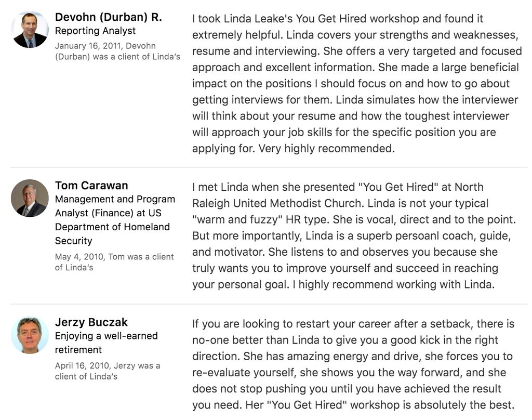
Task: Click Jerzy's recommendation about restarting your career
Action: tap(353, 364)
